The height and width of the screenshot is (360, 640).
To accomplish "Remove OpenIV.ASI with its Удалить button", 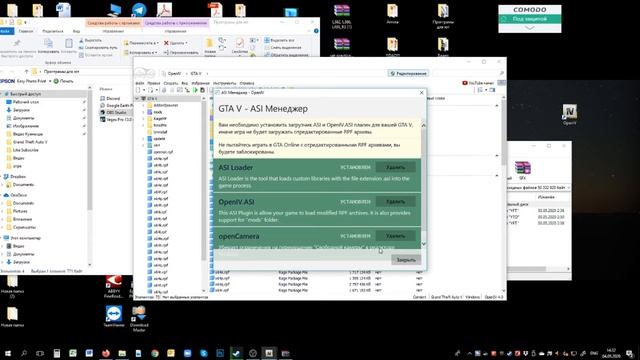I will (x=395, y=202).
